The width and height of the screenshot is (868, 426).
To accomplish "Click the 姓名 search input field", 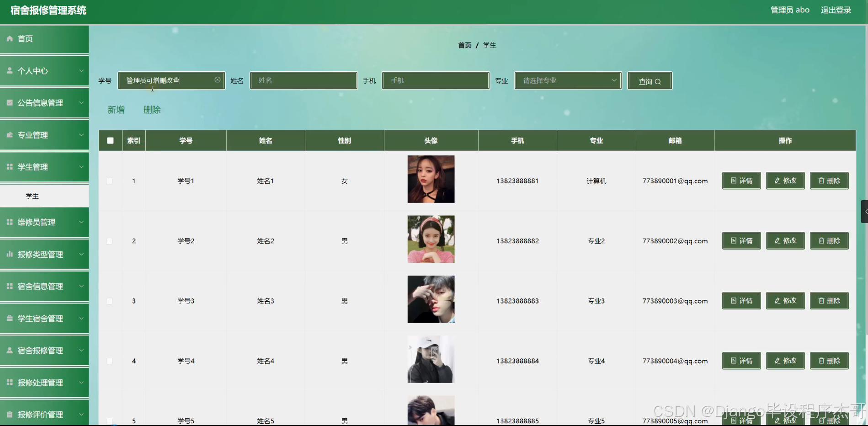I will (x=304, y=80).
